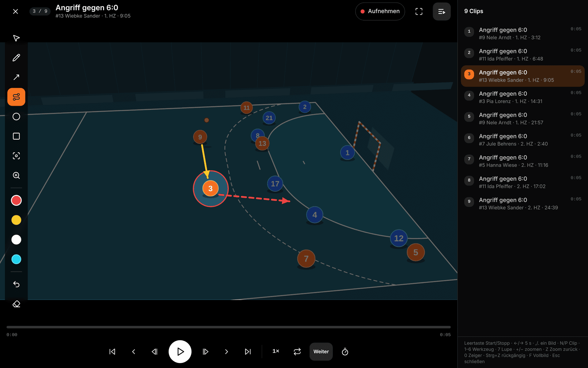Start recording with Aufnehmen button

[380, 11]
